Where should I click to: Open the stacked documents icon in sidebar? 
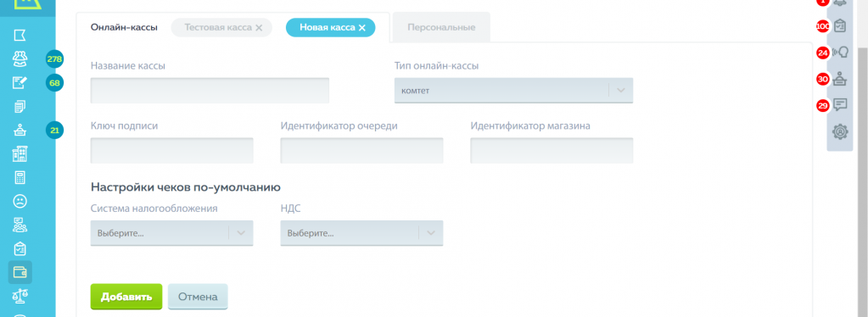[x=20, y=107]
